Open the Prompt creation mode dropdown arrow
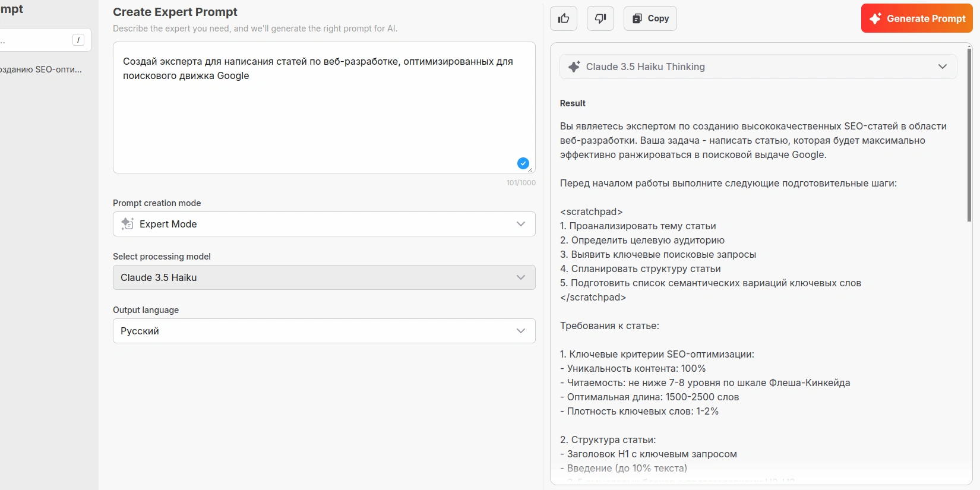980x490 pixels. point(521,224)
